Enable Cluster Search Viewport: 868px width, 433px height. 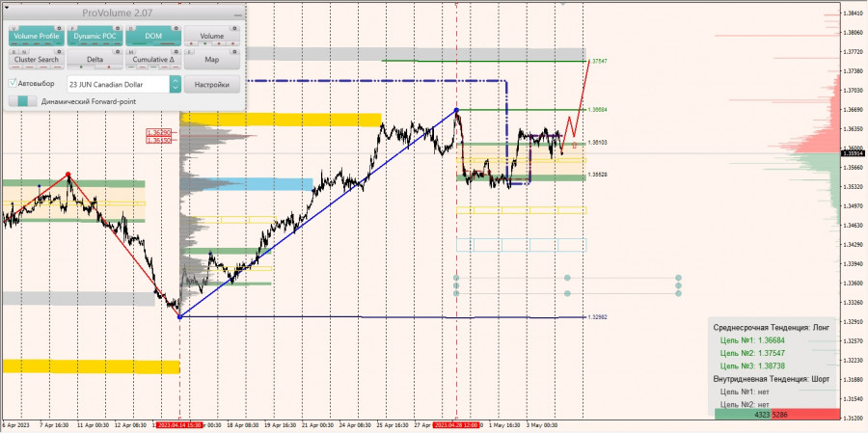[x=37, y=59]
